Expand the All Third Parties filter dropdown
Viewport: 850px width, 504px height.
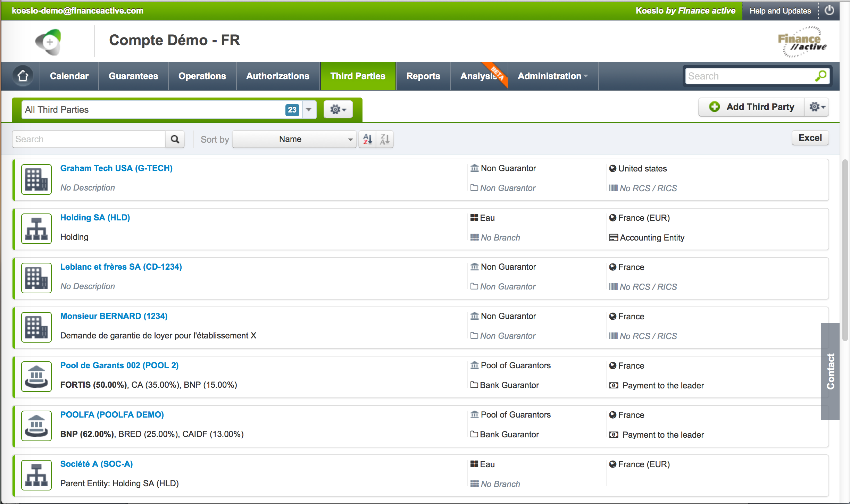[309, 110]
